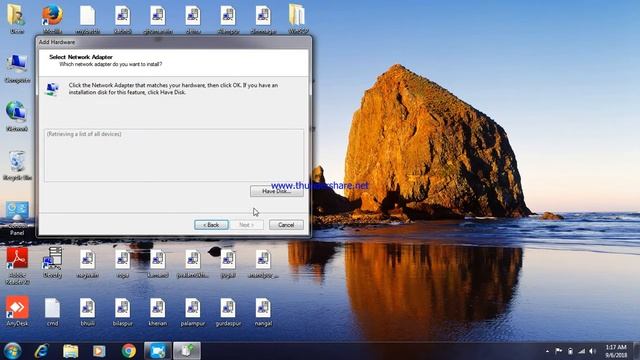Click the Back button in Add Hardware

[211, 225]
